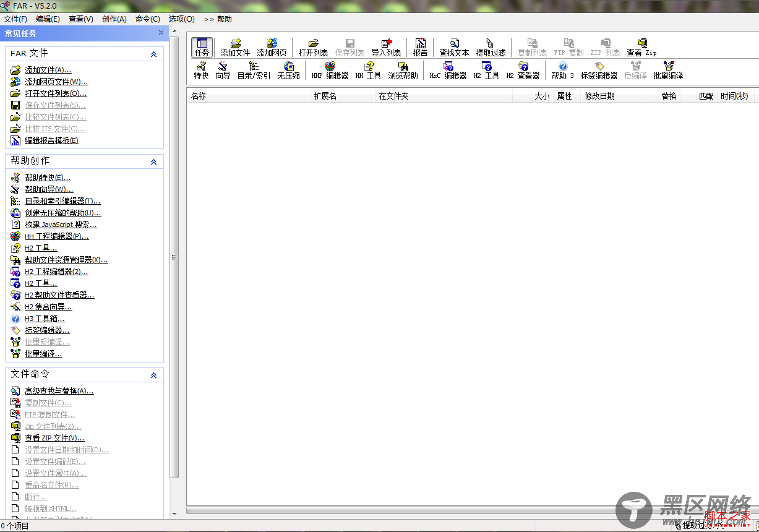Screen dimensions: 759x532
Task: Sort by 修改日期 column header
Action: tap(612, 96)
